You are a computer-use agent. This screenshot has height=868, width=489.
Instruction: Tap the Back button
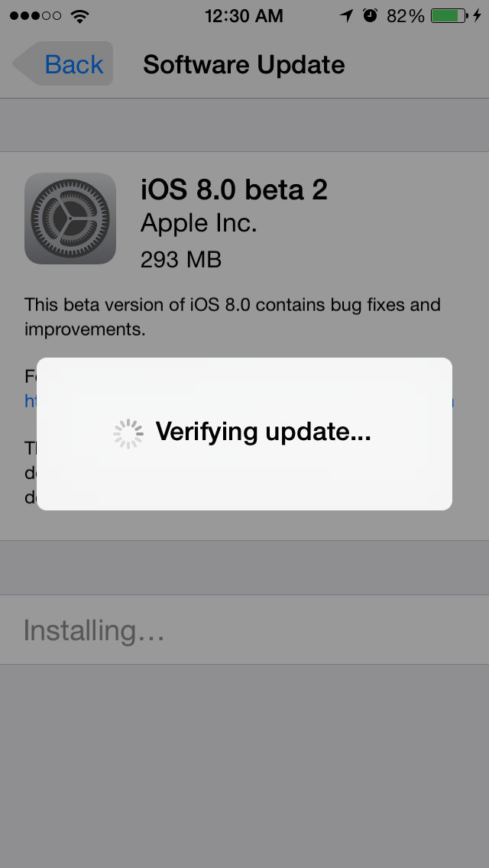click(x=63, y=63)
